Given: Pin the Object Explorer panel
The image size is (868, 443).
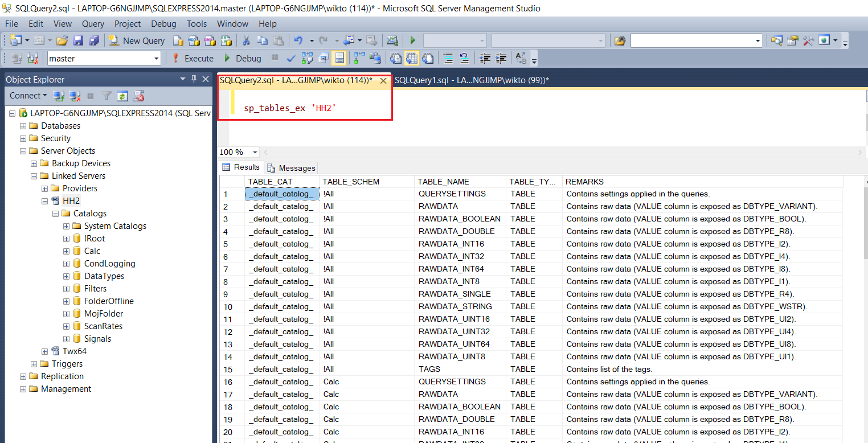Looking at the screenshot, I should pos(194,79).
